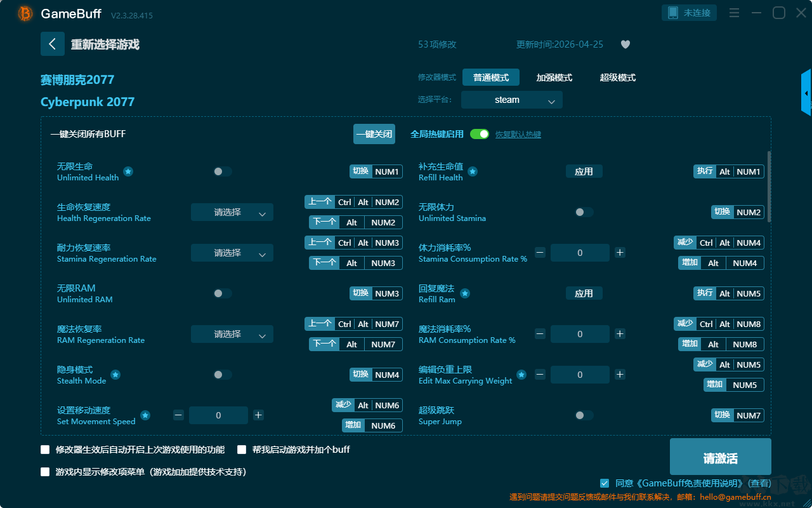Click Refill Ram 执行 Alt NUM5 hotkey

pos(729,293)
